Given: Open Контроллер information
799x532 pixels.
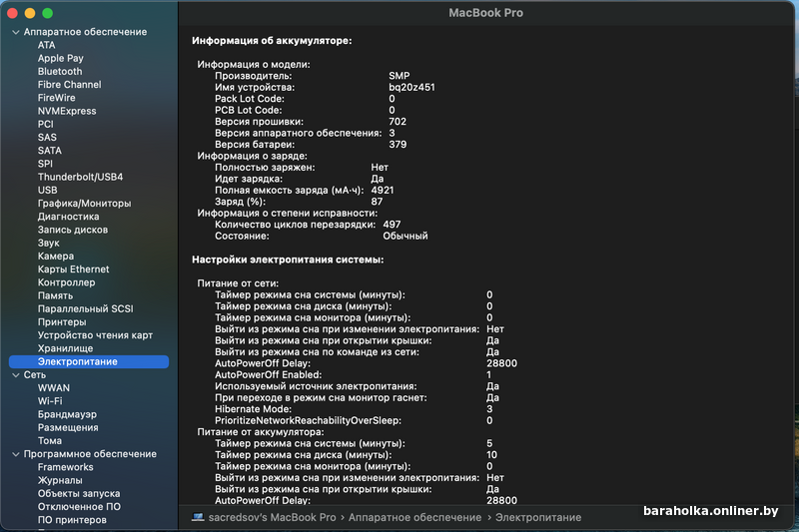Looking at the screenshot, I should [x=66, y=282].
